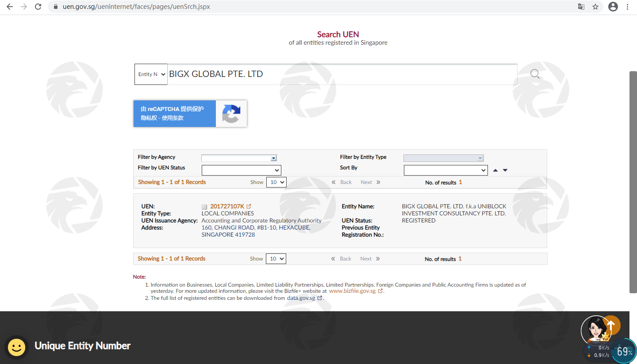Bookmark this page with the star icon
The height and width of the screenshot is (364, 637).
coord(595,7)
